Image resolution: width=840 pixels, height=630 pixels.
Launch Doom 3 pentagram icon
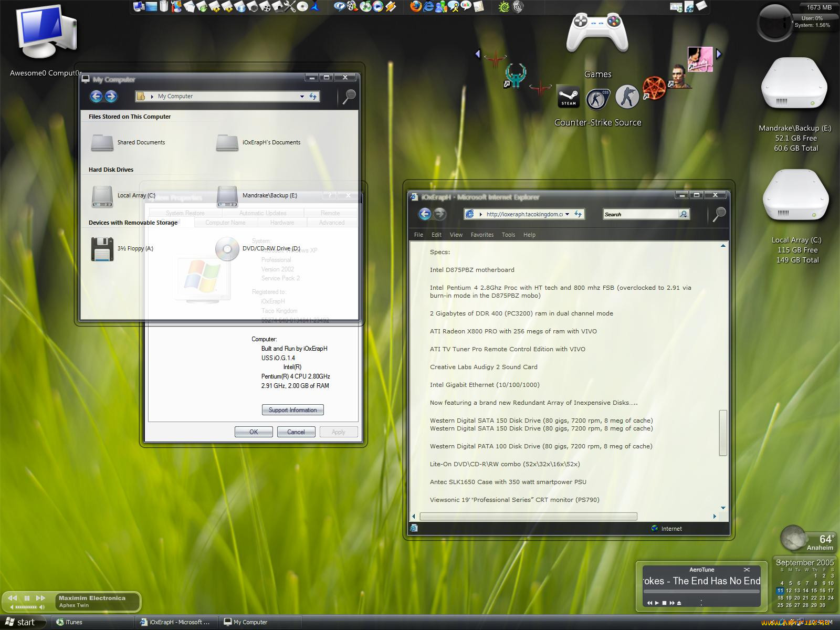tap(654, 88)
